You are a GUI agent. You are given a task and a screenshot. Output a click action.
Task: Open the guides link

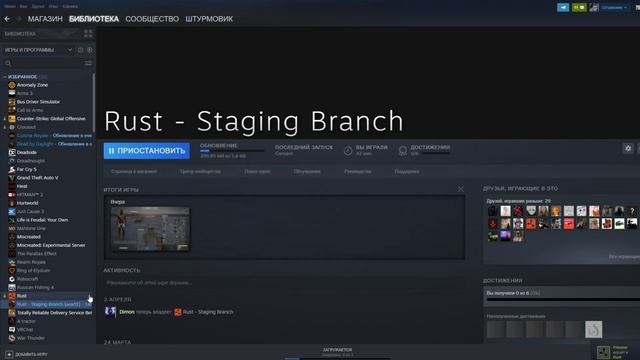click(x=358, y=171)
